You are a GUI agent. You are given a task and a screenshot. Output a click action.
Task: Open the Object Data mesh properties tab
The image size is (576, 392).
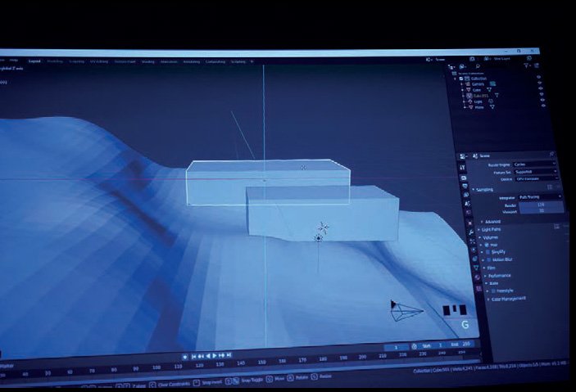tap(476, 268)
